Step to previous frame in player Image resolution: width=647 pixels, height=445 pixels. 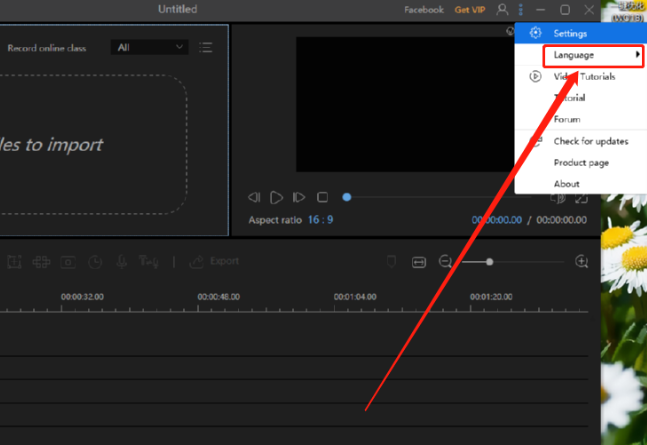point(254,197)
